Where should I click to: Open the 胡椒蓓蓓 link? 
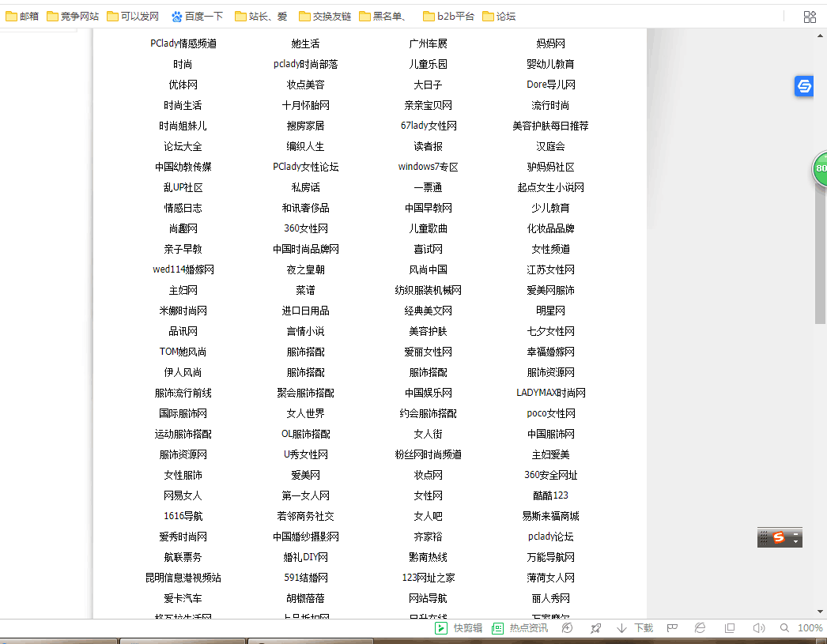305,599
